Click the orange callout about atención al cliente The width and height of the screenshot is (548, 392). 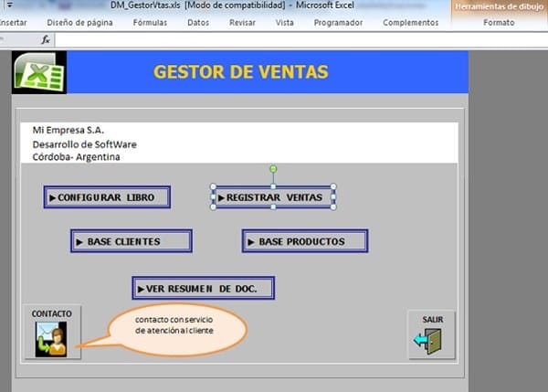[x=177, y=329]
